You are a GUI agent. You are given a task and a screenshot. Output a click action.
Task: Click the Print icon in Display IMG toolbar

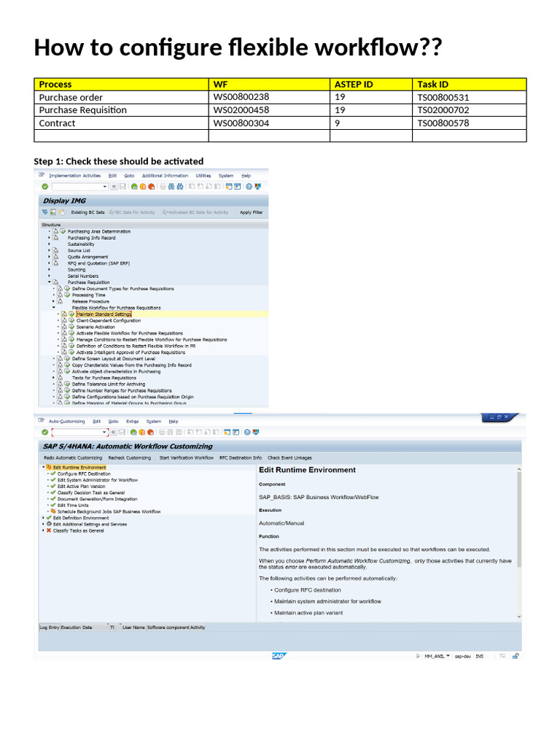point(163,187)
